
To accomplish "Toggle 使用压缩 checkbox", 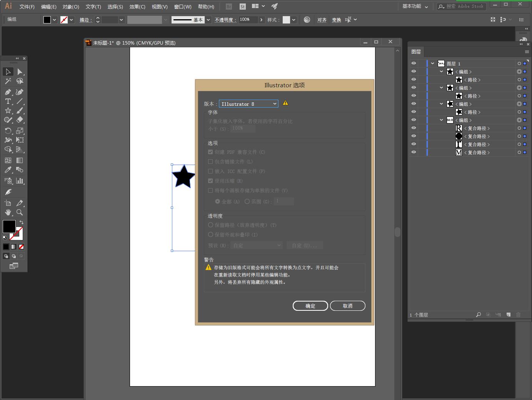I will point(210,181).
